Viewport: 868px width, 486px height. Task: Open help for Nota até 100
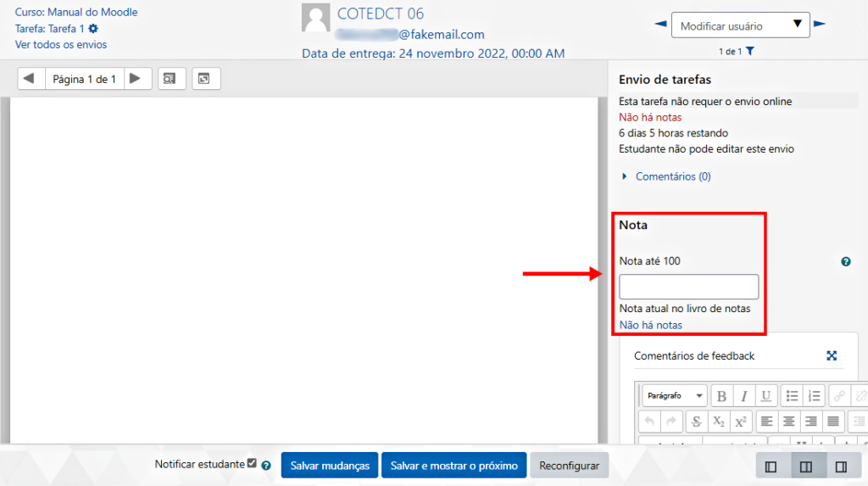[x=846, y=261]
